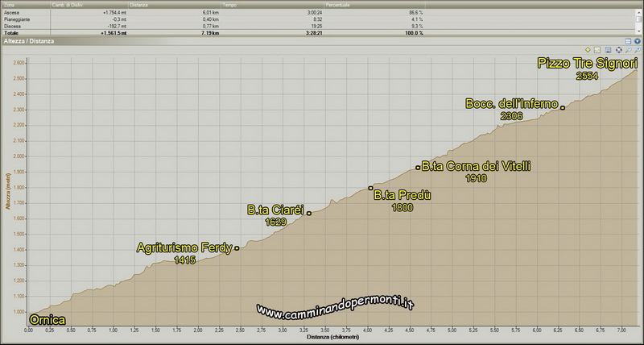
Task: Click the 86,6 % percentage cell
Action: point(415,13)
